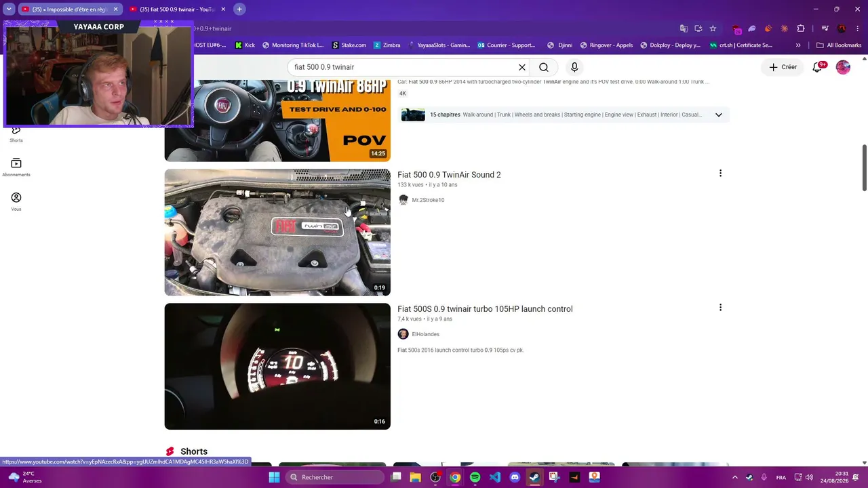Open Steam from the taskbar
This screenshot has width=868, height=488.
(534, 477)
